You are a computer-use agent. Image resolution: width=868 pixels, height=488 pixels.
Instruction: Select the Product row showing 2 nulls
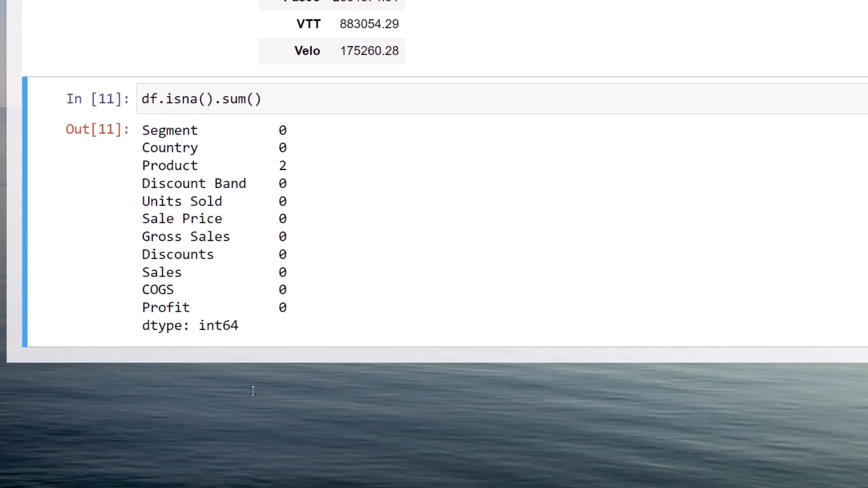(170, 165)
